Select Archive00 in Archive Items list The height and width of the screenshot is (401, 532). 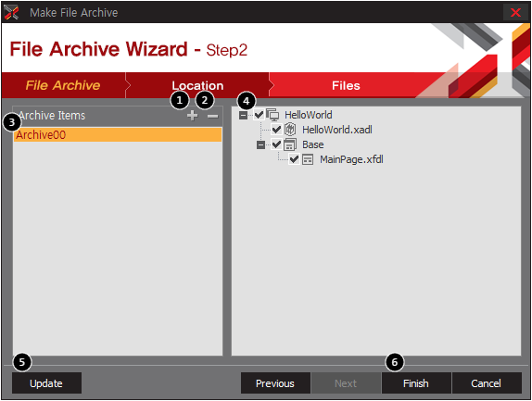(118, 135)
